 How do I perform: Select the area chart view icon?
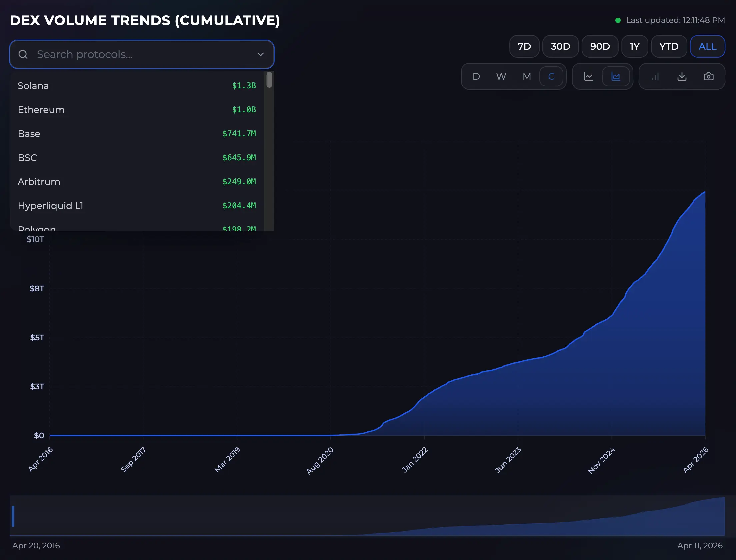click(616, 76)
